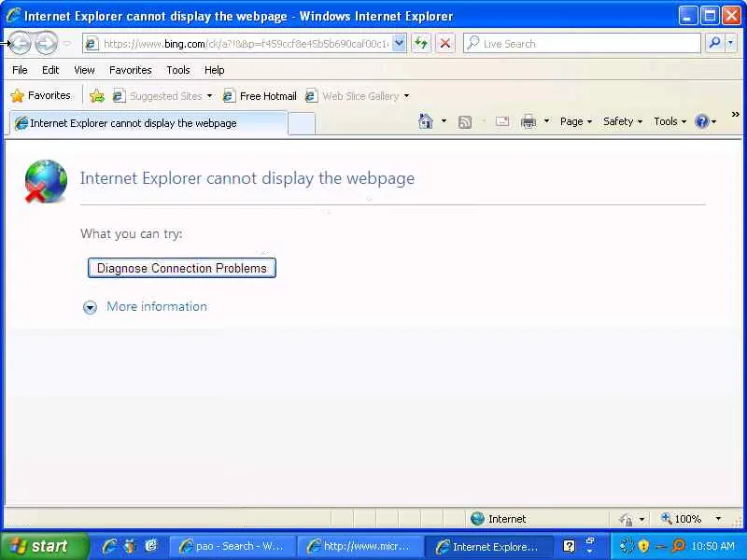Open the Windows start menu
This screenshot has height=560, width=747.
tap(44, 546)
